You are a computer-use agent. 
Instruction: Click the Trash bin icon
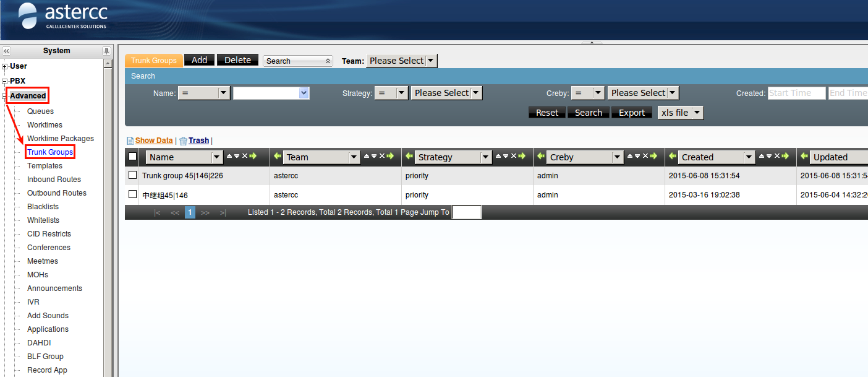[183, 141]
